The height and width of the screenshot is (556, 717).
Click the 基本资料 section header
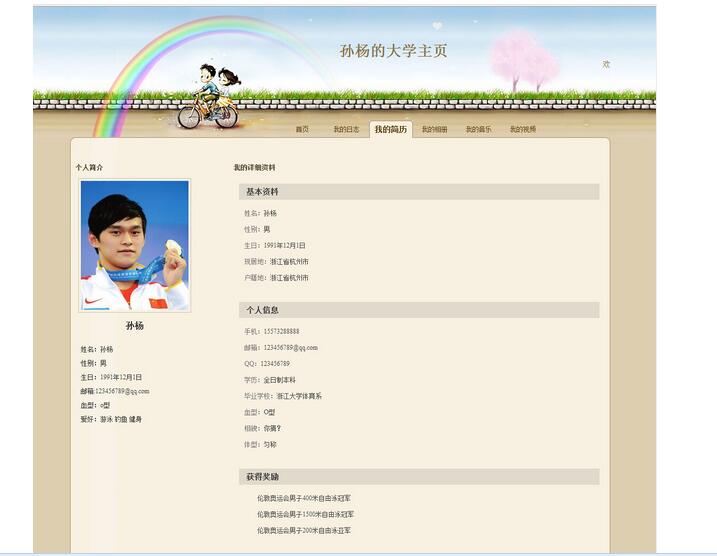click(419, 192)
